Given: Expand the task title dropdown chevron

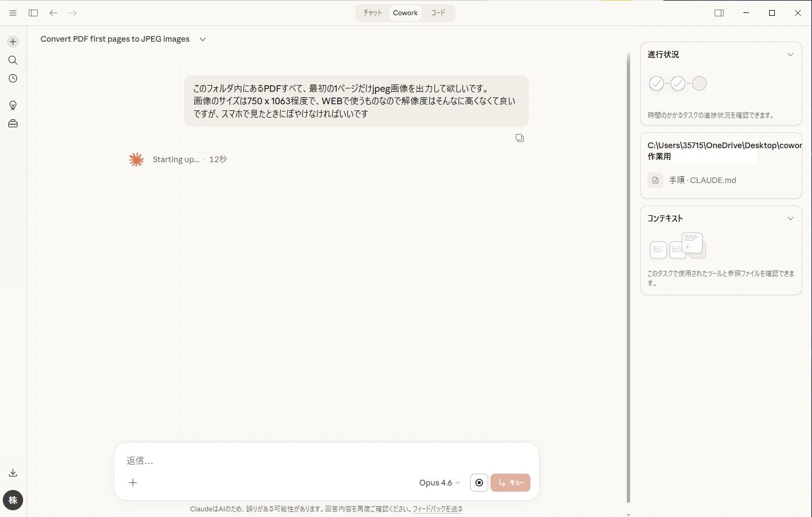Looking at the screenshot, I should click(x=203, y=39).
